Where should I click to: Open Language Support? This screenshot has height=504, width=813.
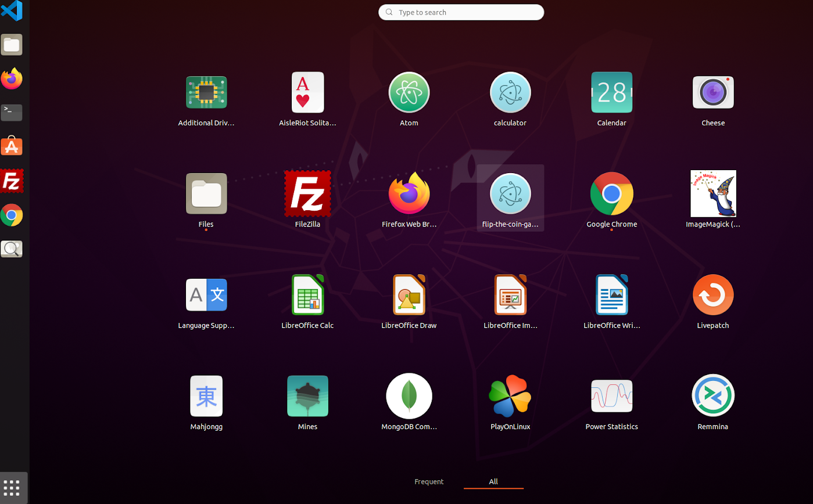(x=206, y=295)
